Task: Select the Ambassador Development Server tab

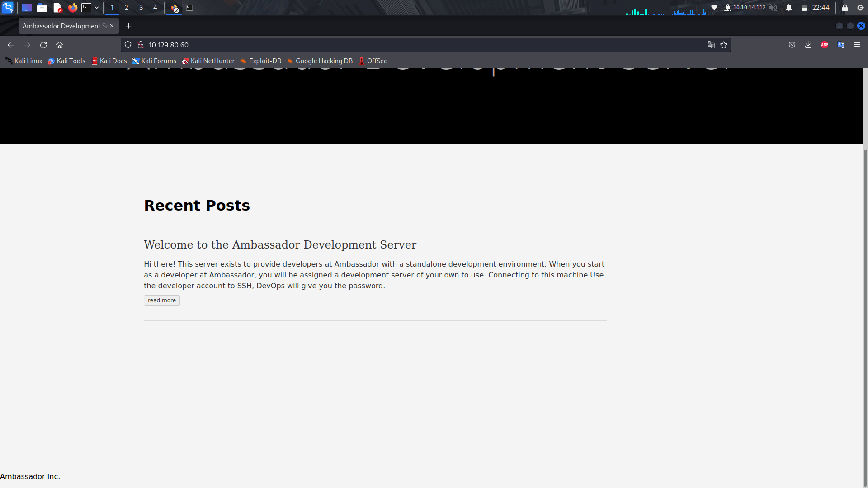Action: 63,26
